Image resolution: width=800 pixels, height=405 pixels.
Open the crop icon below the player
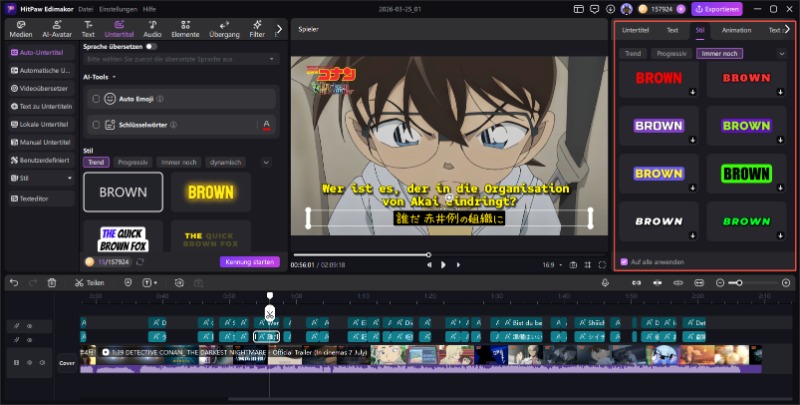click(x=588, y=265)
